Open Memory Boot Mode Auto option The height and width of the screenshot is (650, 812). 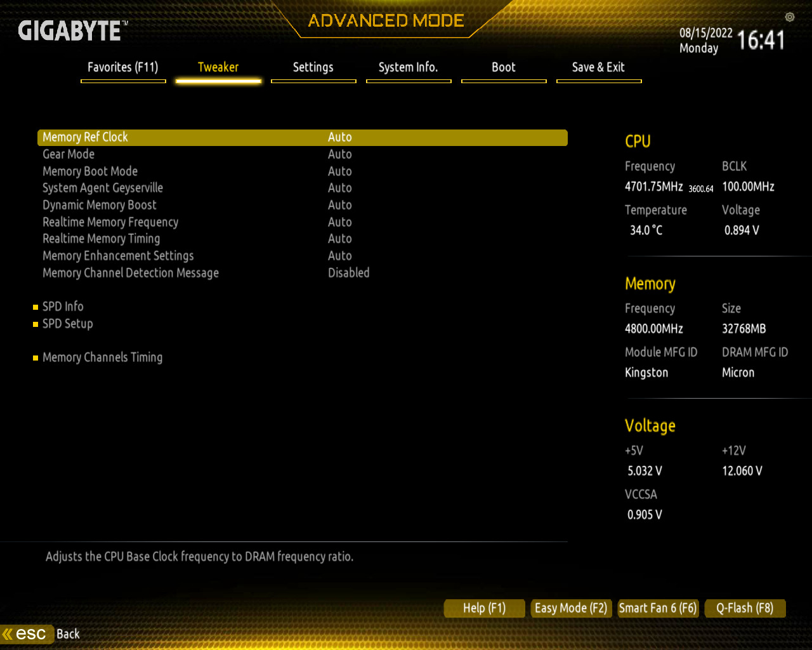(x=340, y=171)
